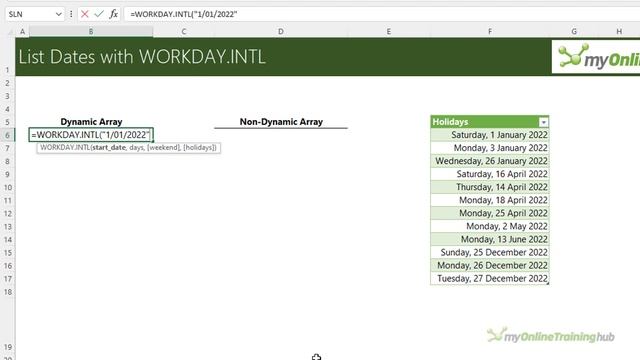The image size is (640, 360).
Task: Select column B header
Action: point(91,31)
